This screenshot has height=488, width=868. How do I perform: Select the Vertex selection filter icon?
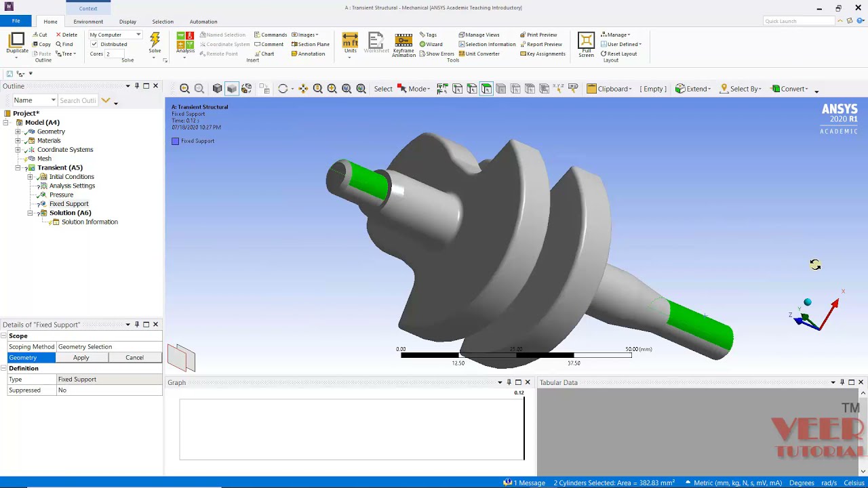tap(457, 89)
